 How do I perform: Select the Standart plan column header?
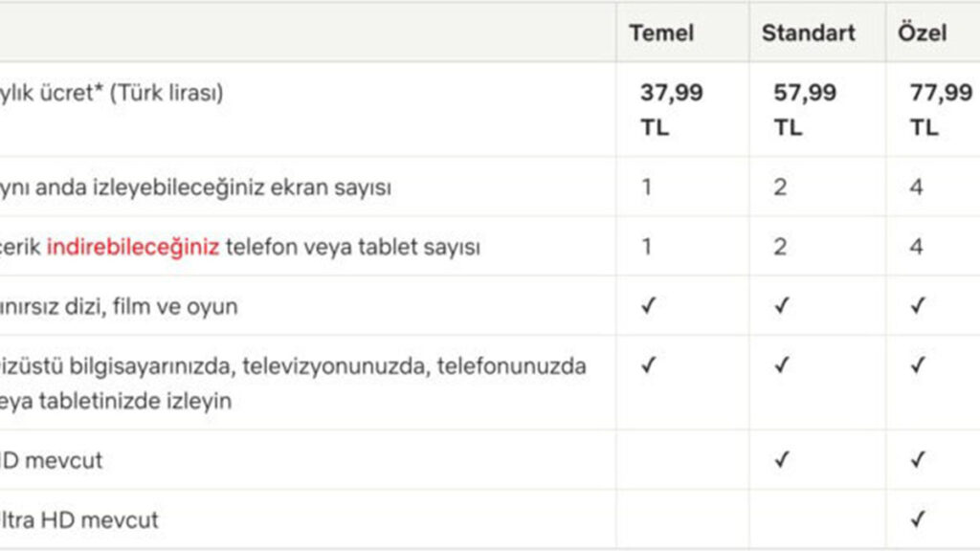808,33
